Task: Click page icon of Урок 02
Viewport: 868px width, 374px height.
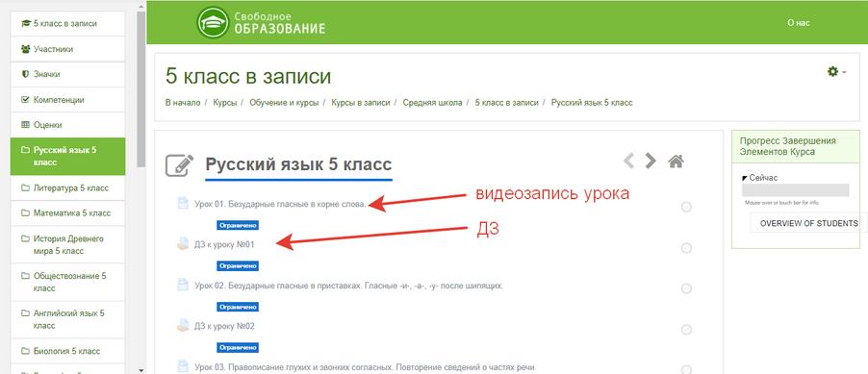Action: coord(183,285)
